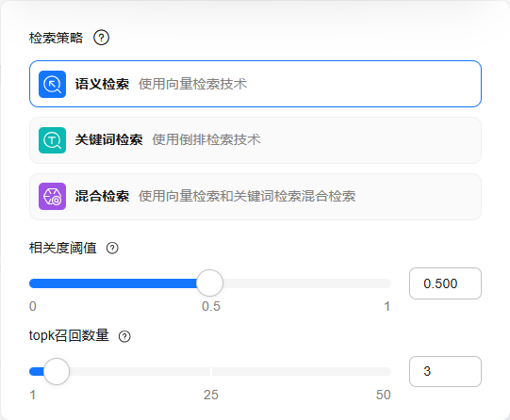Click the topk value field showing 3
This screenshot has width=510, height=420.
pos(445,371)
